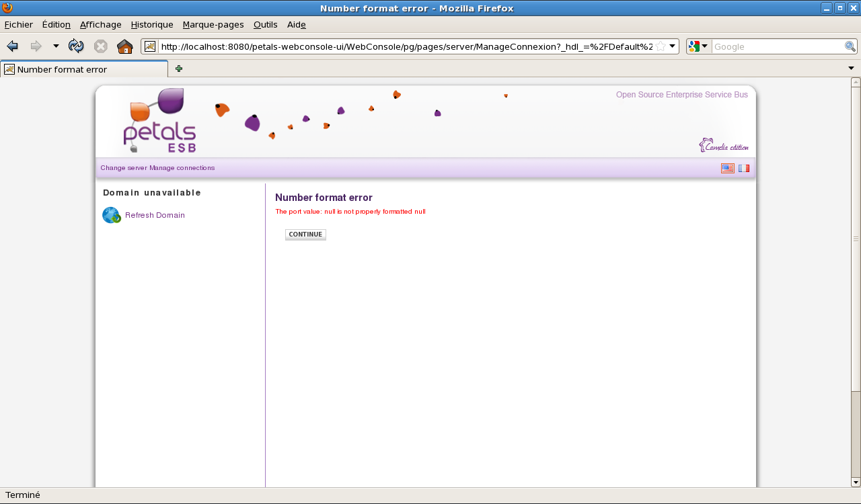Screen dimensions: 861x504
Task: Open a new tab with plus icon
Action: coord(179,69)
